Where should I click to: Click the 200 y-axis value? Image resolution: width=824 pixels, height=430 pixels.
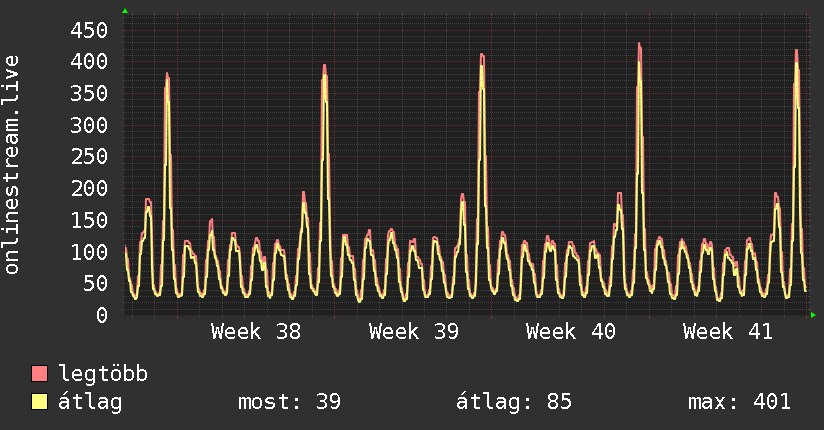[89, 188]
